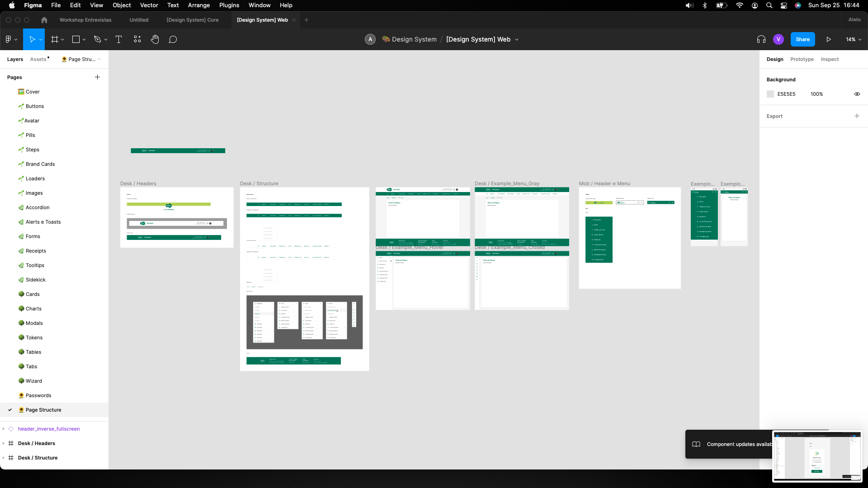Click the home icon in tab bar
This screenshot has height=488, width=868.
44,20
